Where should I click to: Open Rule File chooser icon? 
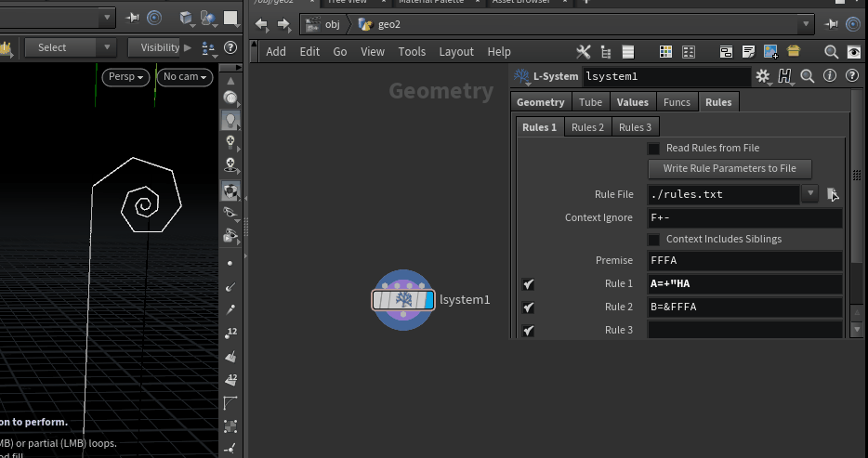[x=833, y=194]
